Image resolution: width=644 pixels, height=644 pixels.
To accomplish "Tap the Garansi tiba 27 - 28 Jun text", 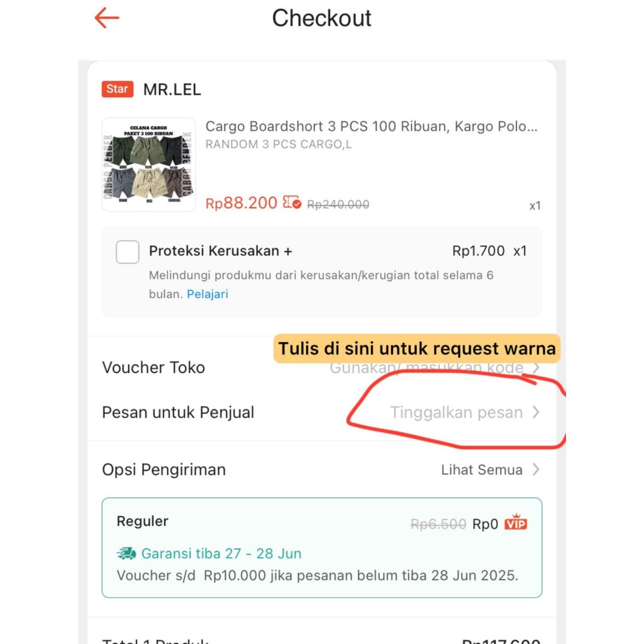I will click(221, 553).
